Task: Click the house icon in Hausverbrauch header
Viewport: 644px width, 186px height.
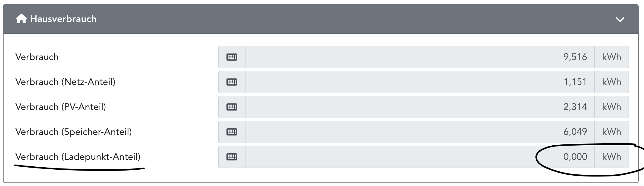Action: coord(21,19)
